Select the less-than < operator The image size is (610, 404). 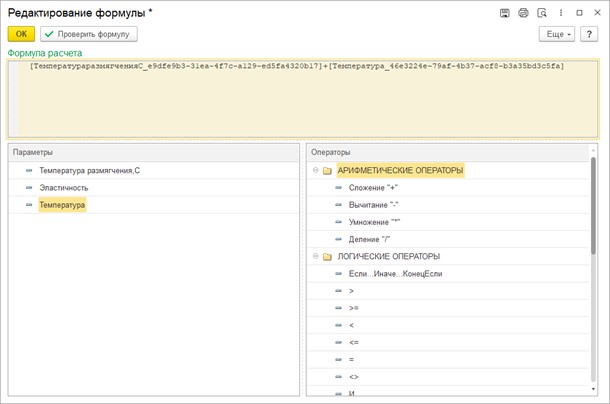(x=351, y=325)
